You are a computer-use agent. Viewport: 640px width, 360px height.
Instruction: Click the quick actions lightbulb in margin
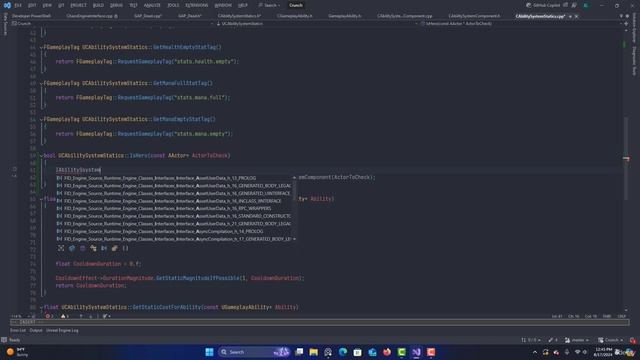(x=15, y=169)
